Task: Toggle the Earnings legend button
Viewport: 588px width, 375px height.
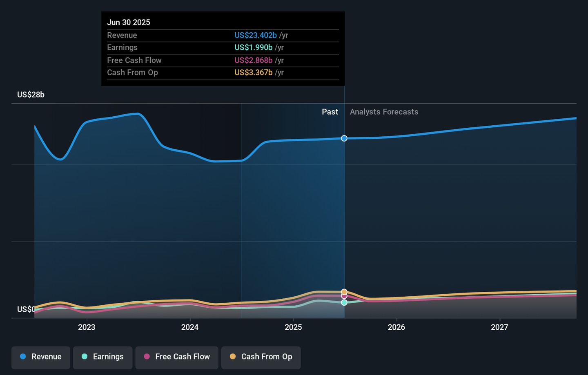Action: 102,357
